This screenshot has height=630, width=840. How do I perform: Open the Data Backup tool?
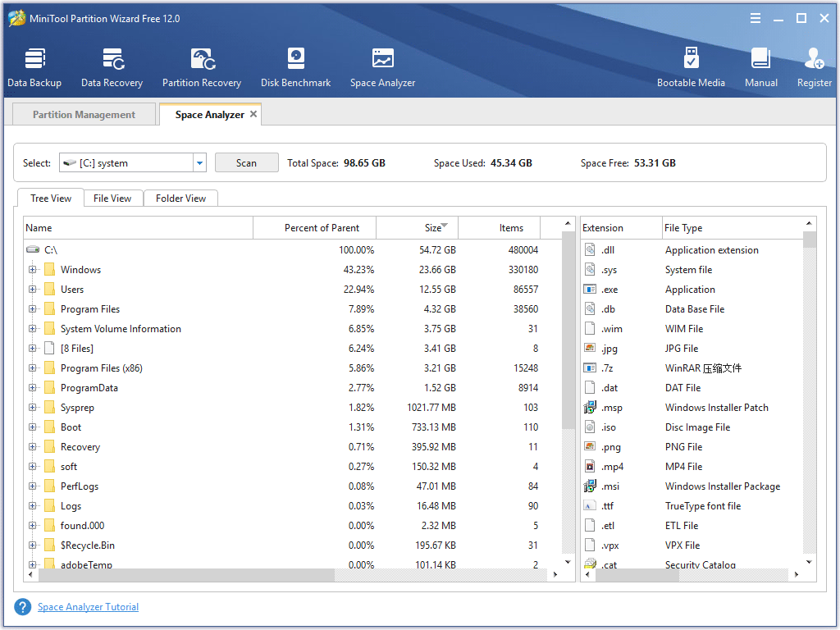pyautogui.click(x=34, y=67)
